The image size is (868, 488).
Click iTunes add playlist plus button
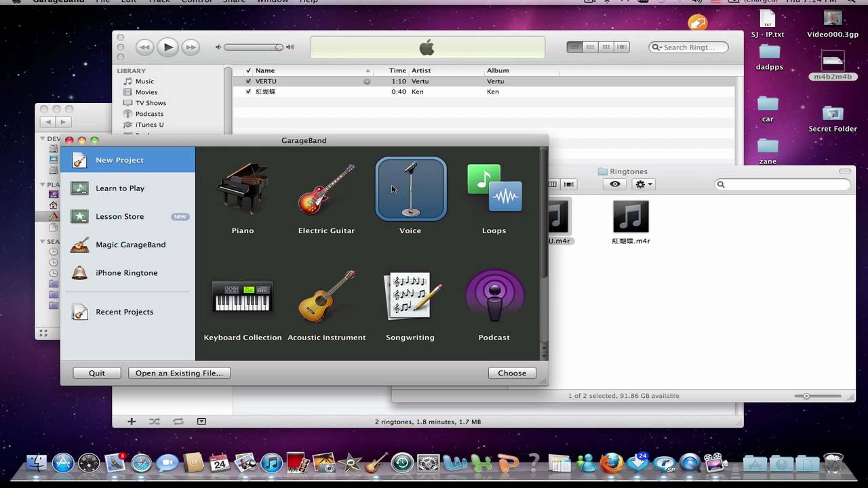pyautogui.click(x=132, y=422)
